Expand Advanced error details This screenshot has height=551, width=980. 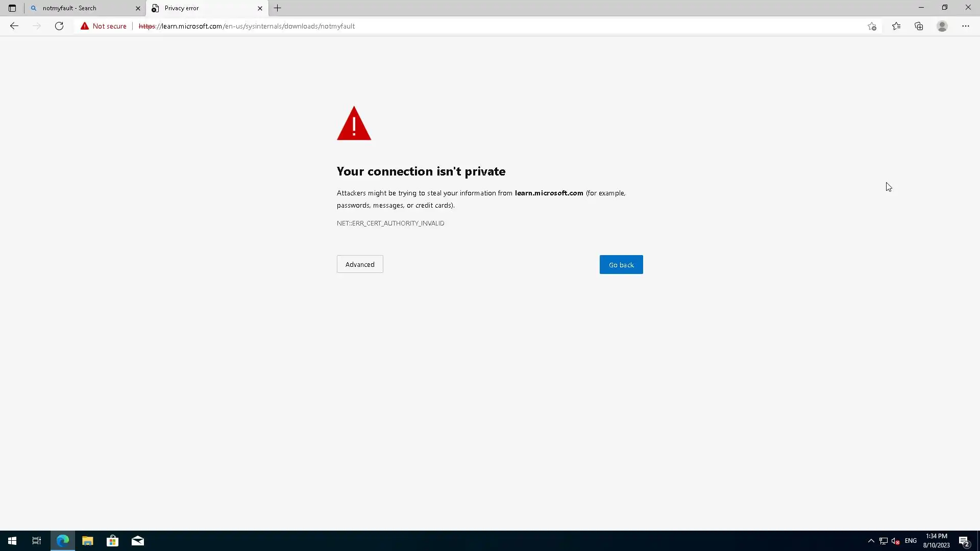[360, 264]
